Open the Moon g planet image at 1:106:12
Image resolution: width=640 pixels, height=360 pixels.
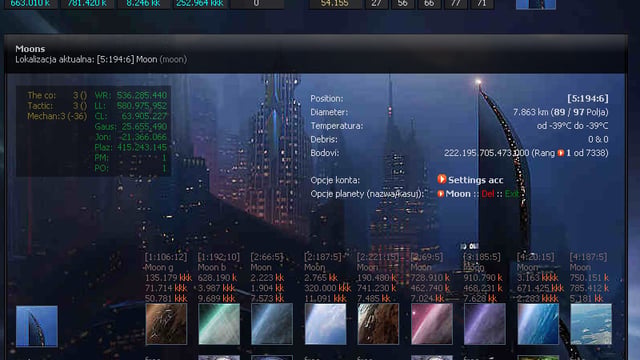pyautogui.click(x=166, y=324)
